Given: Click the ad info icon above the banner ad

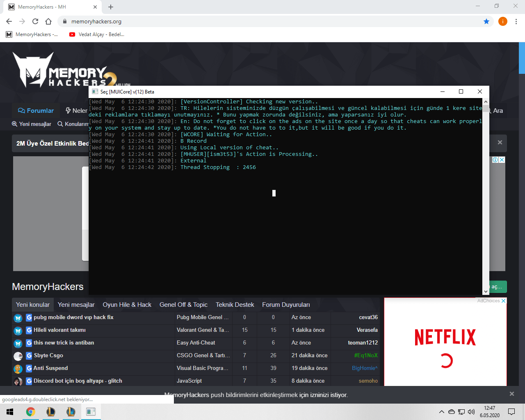Looking at the screenshot, I should pyautogui.click(x=495, y=160).
